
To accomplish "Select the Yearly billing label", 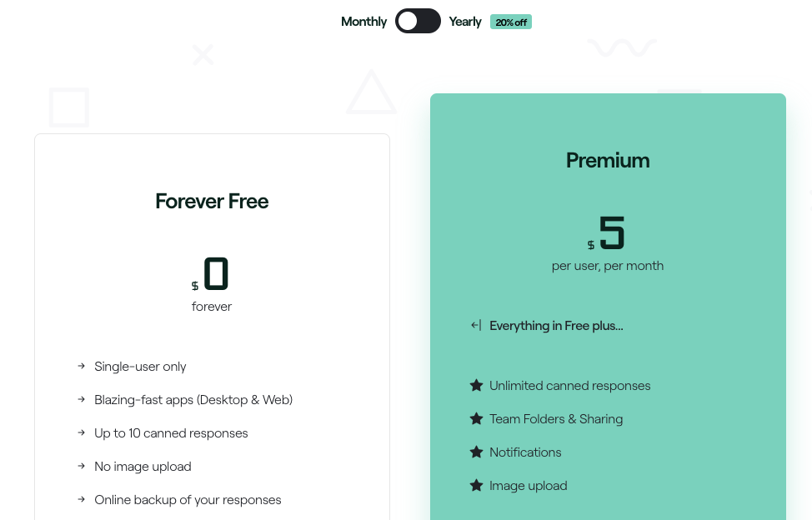I will (465, 22).
